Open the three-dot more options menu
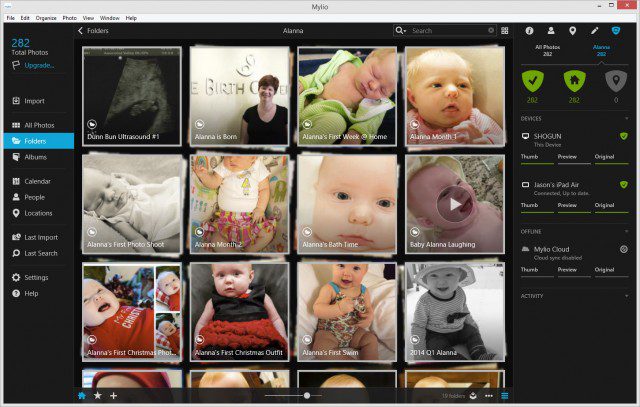This screenshot has width=640, height=407. point(489,396)
